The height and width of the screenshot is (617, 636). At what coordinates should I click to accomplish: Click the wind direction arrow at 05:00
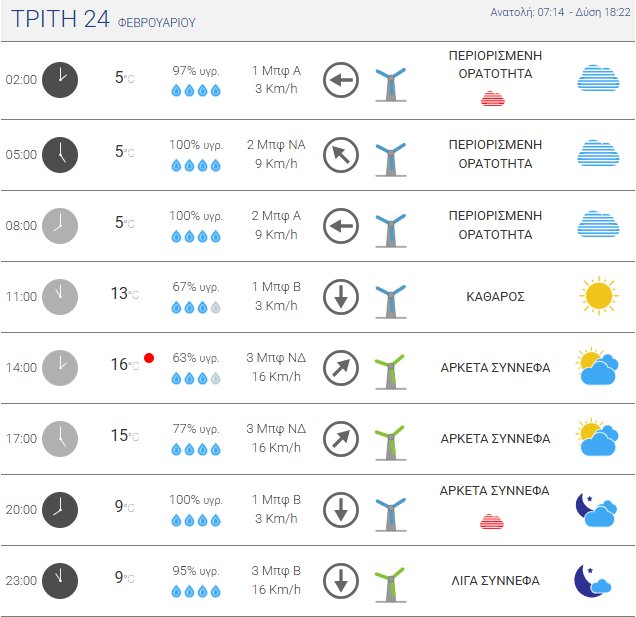tap(341, 154)
